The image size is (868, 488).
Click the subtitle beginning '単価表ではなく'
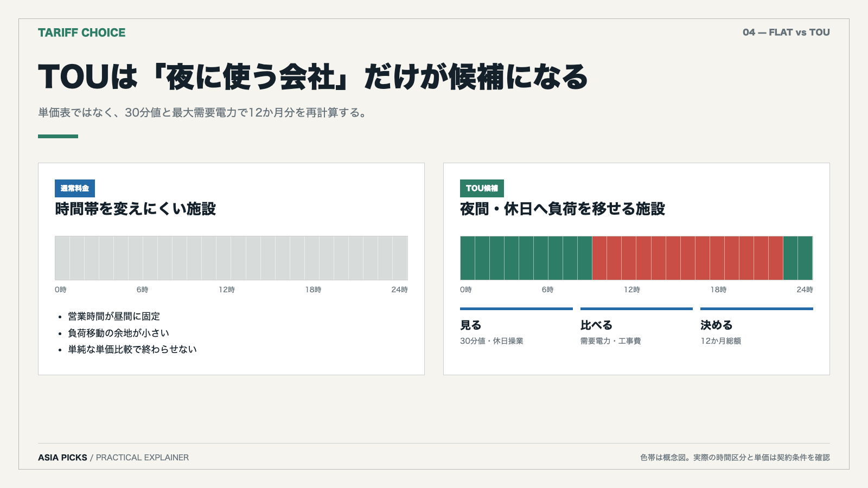click(x=203, y=113)
